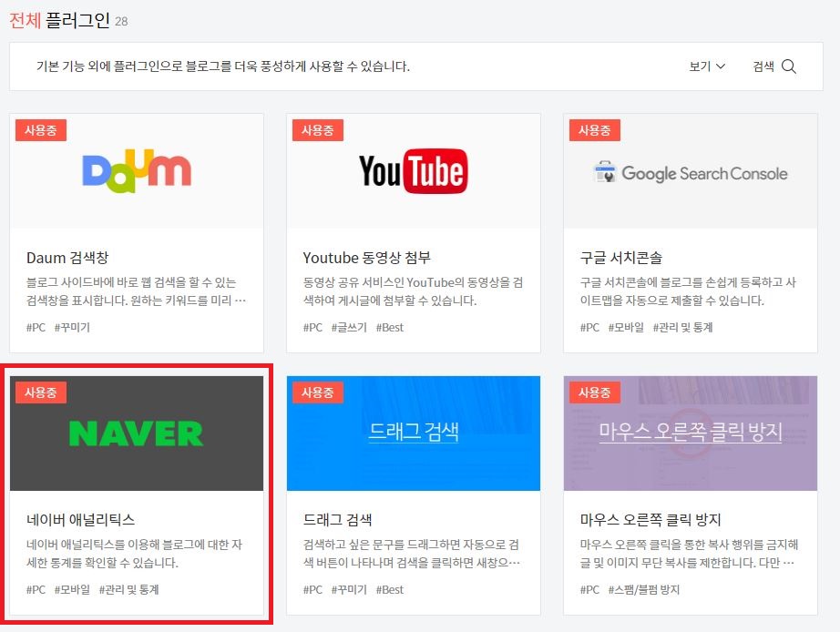Image resolution: width=840 pixels, height=632 pixels.
Task: Click #꾸미기 tag on 드래그 검색 card
Action: pos(349,590)
